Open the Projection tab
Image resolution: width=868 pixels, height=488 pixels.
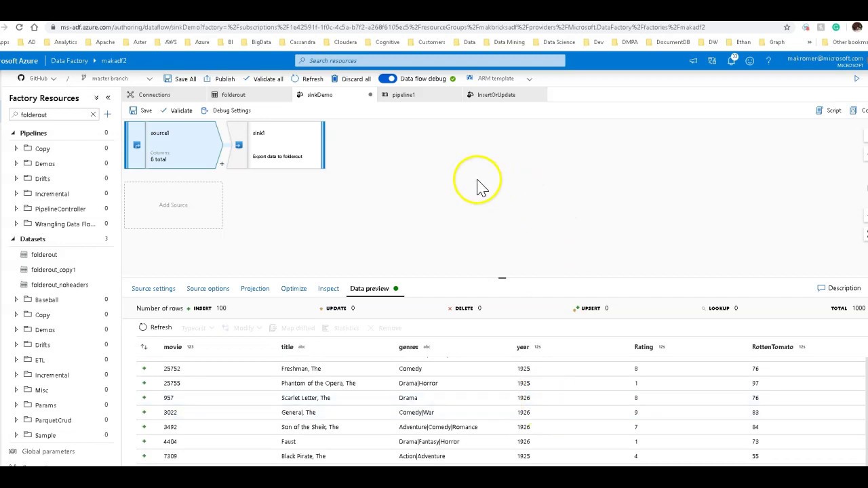255,289
